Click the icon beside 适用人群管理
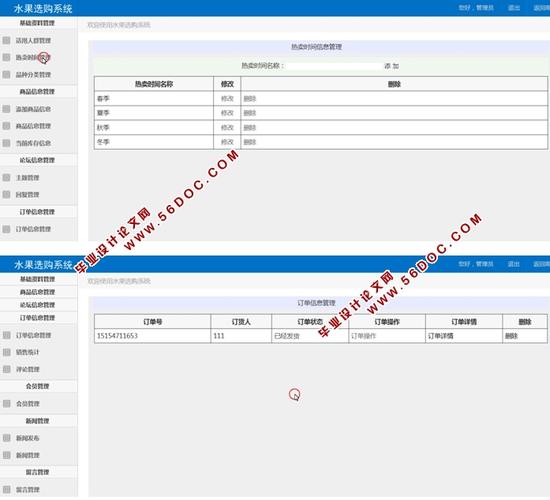 tap(6, 40)
